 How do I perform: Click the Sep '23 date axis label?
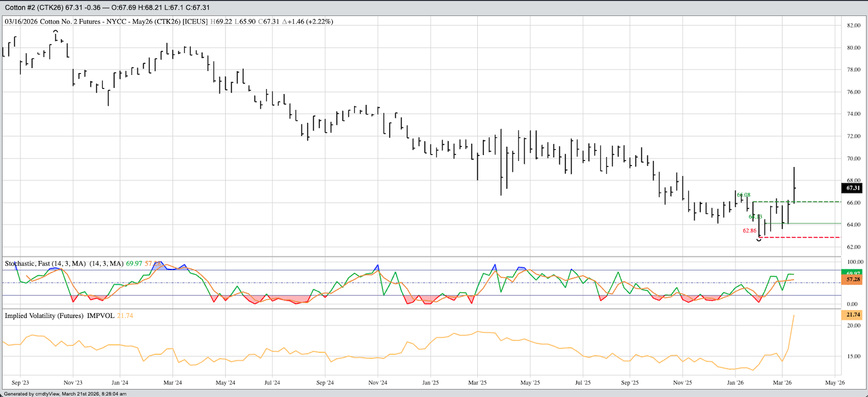(x=20, y=382)
